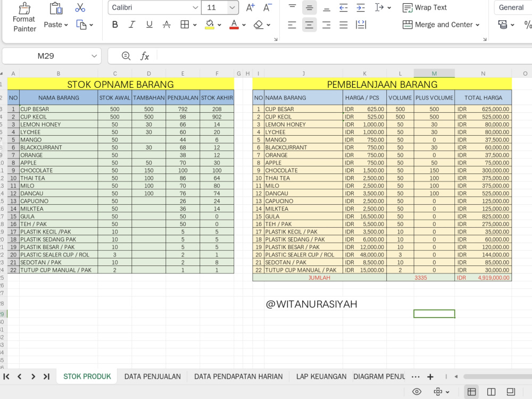Switch to DATA PENDAPATAN HARIAN sheet tab
The height and width of the screenshot is (399, 532).
238,376
